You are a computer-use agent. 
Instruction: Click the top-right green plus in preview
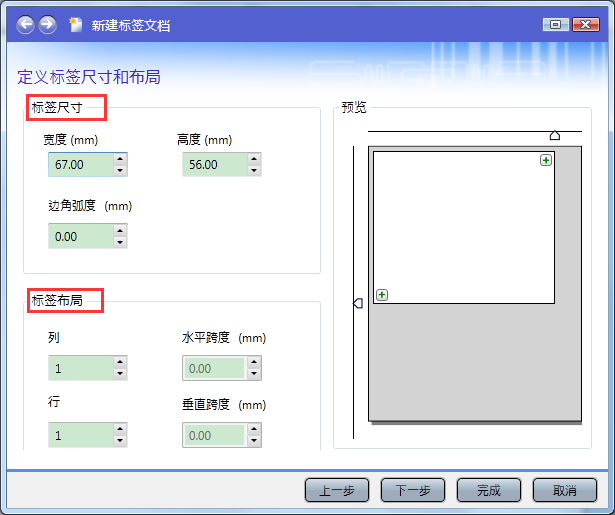[546, 160]
